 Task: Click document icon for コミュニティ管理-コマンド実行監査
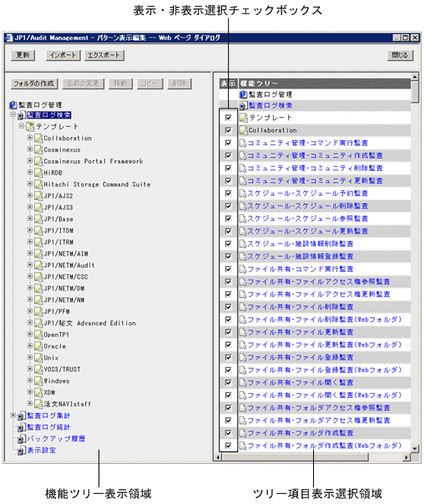point(243,143)
